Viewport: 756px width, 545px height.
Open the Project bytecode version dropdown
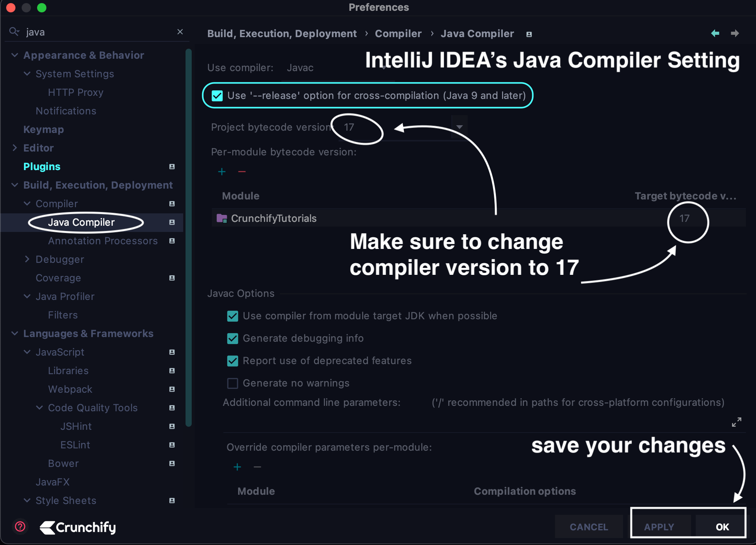459,127
